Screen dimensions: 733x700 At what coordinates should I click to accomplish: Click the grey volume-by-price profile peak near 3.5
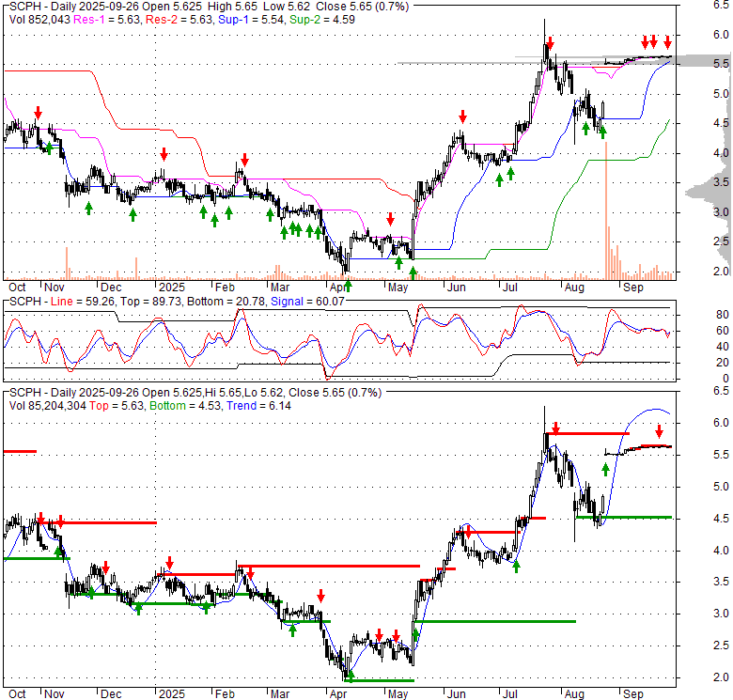pyautogui.click(x=706, y=192)
